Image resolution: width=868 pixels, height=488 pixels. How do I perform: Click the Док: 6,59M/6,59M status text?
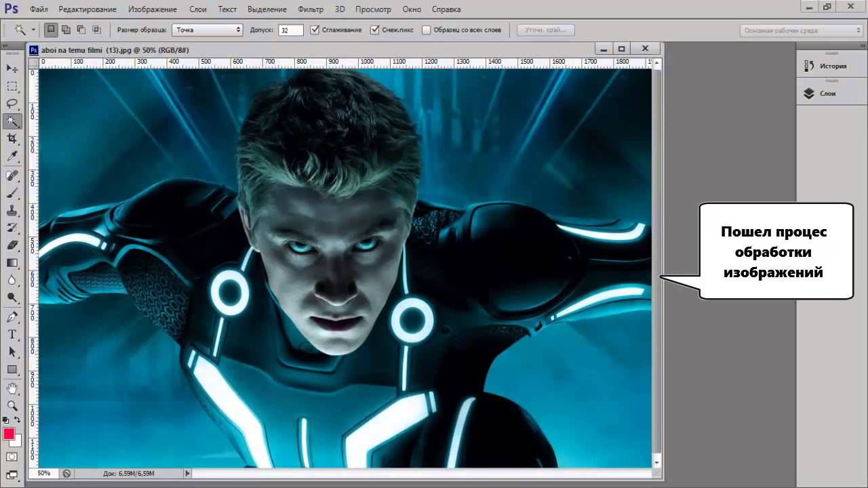[128, 473]
